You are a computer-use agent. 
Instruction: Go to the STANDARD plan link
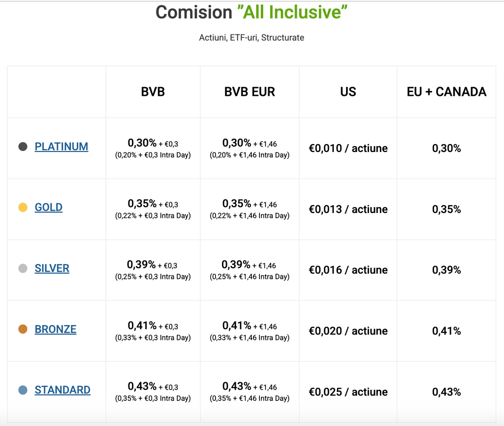(x=63, y=390)
